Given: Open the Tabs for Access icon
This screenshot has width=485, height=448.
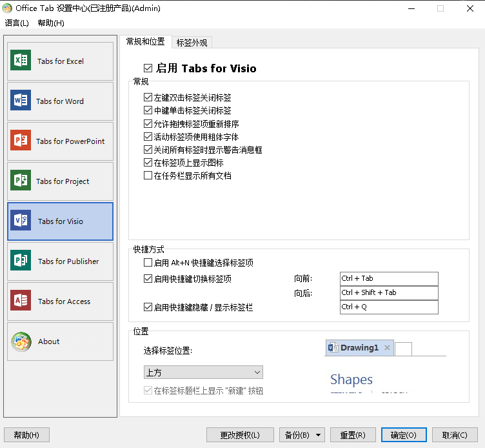Looking at the screenshot, I should 21,301.
